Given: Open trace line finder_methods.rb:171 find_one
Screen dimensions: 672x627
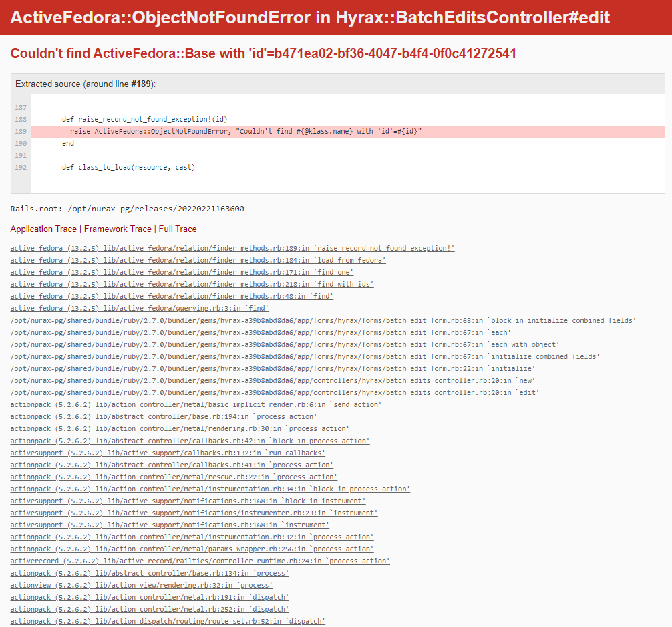Looking at the screenshot, I should 182,272.
